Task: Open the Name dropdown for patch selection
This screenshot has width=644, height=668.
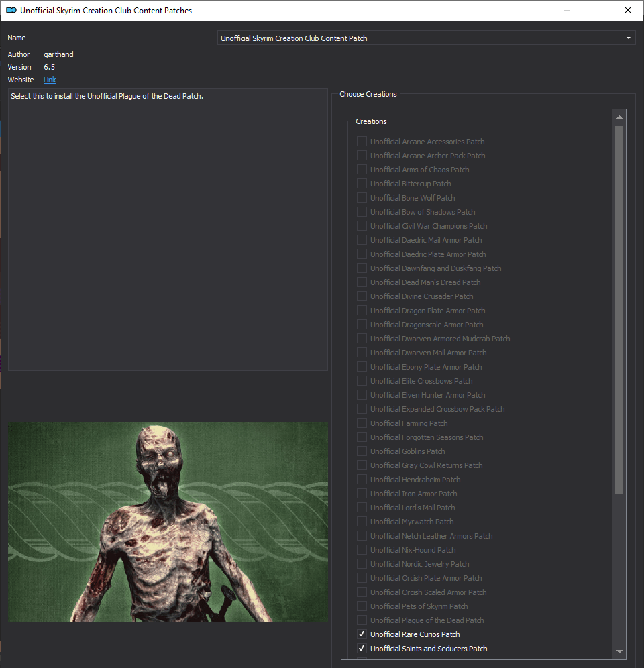Action: coord(426,38)
